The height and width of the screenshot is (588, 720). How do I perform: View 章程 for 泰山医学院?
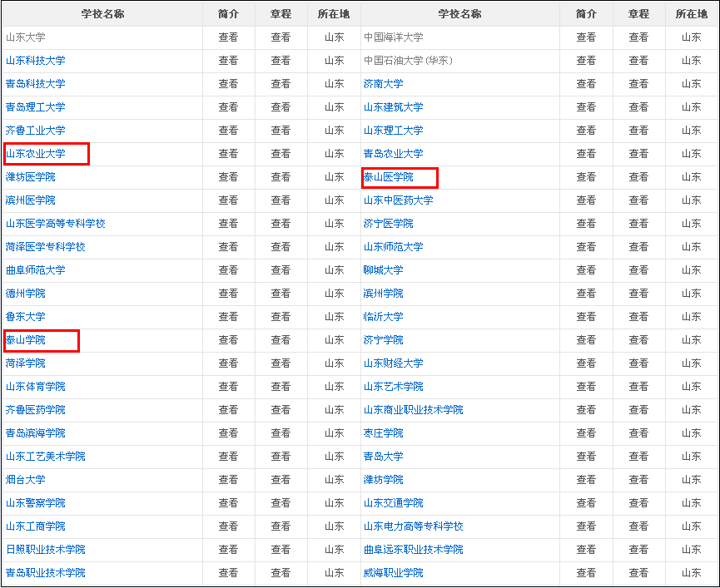(x=638, y=177)
